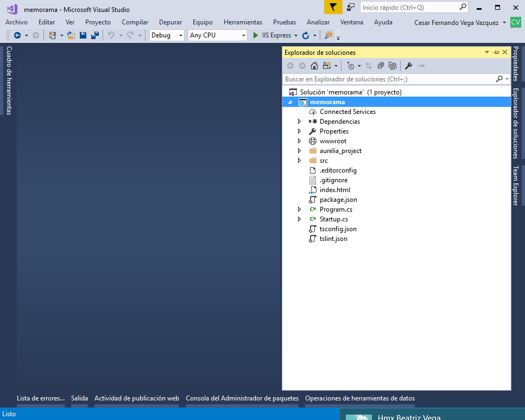Open the Editar menu
Viewport: 525px width, 420px height.
[47, 22]
